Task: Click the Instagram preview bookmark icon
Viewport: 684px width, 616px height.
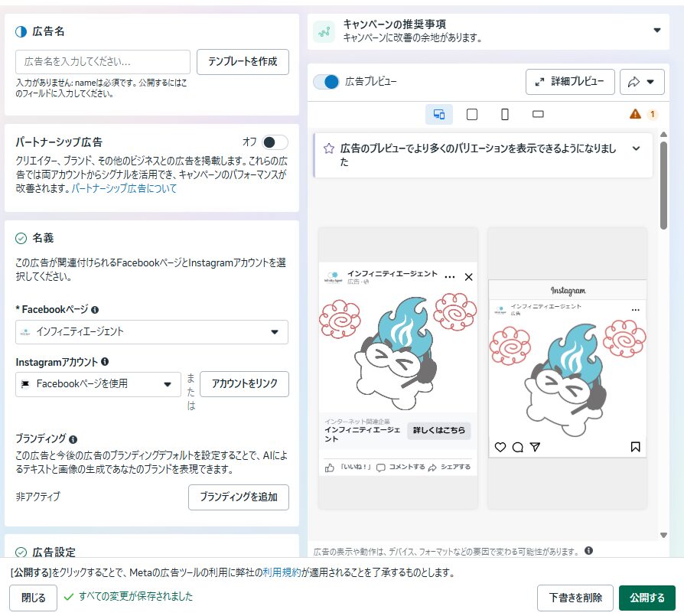Action: click(x=635, y=447)
